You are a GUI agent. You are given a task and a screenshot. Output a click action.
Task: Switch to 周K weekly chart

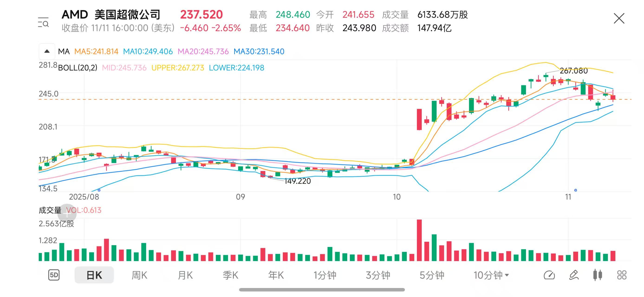point(139,275)
